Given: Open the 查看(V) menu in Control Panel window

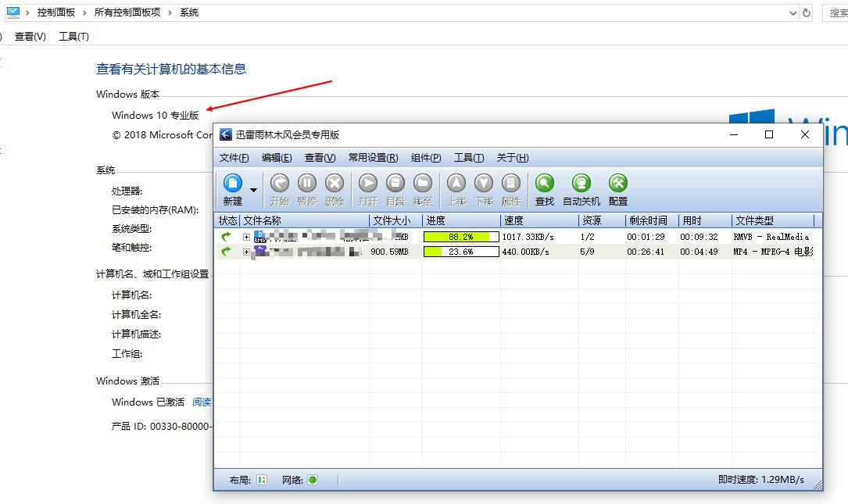Looking at the screenshot, I should point(30,36).
